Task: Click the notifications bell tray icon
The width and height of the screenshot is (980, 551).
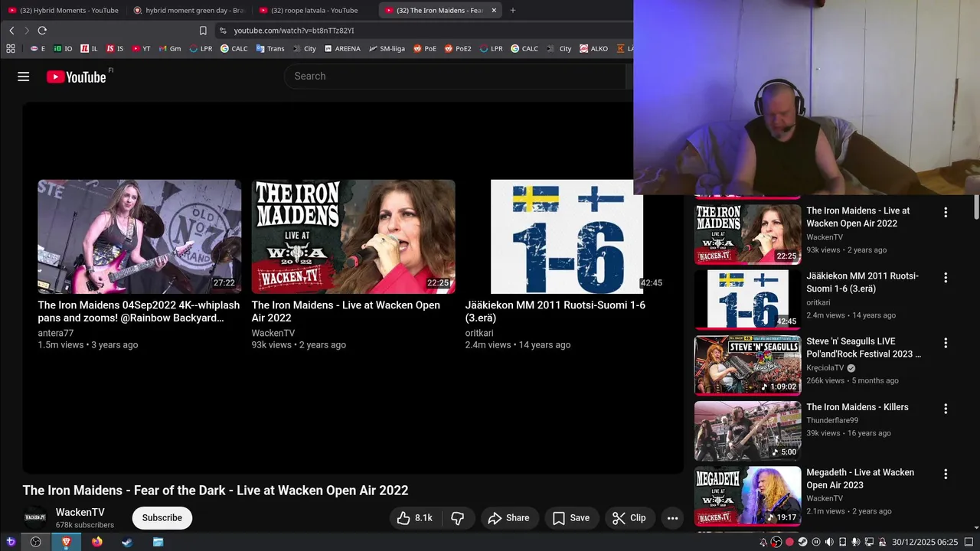Action: click(x=763, y=542)
